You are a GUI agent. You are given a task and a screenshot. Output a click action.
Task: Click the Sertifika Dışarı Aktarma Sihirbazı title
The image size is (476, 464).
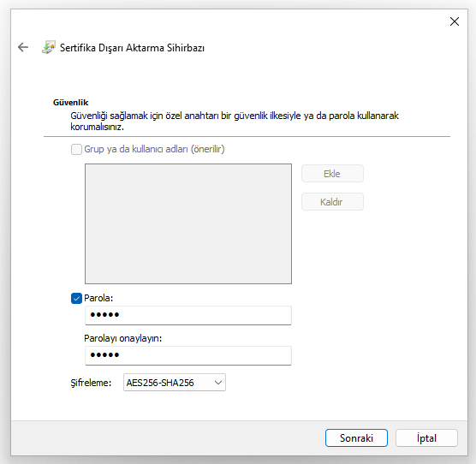(132, 48)
